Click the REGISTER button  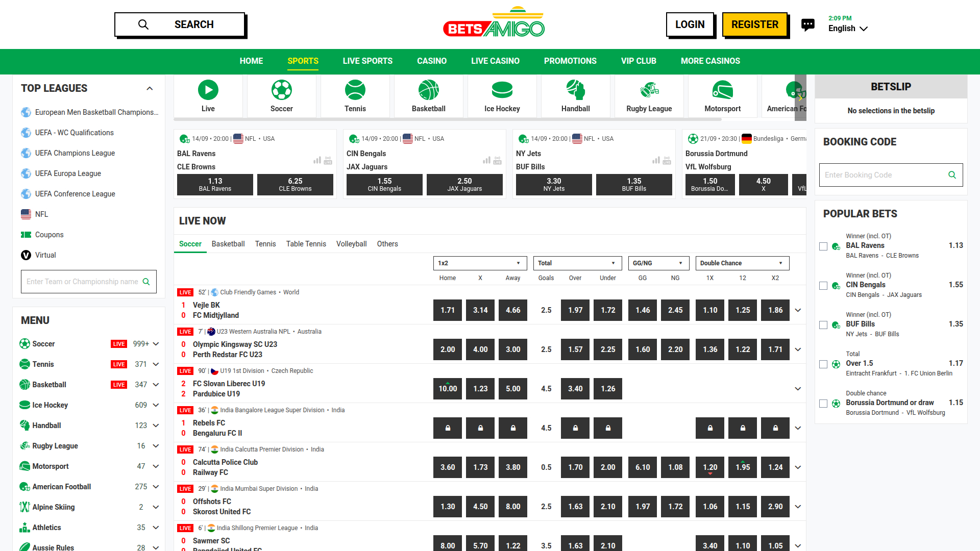[755, 24]
